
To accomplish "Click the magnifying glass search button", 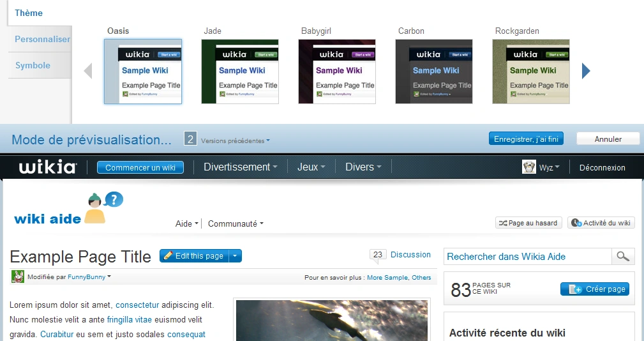I will pos(623,257).
